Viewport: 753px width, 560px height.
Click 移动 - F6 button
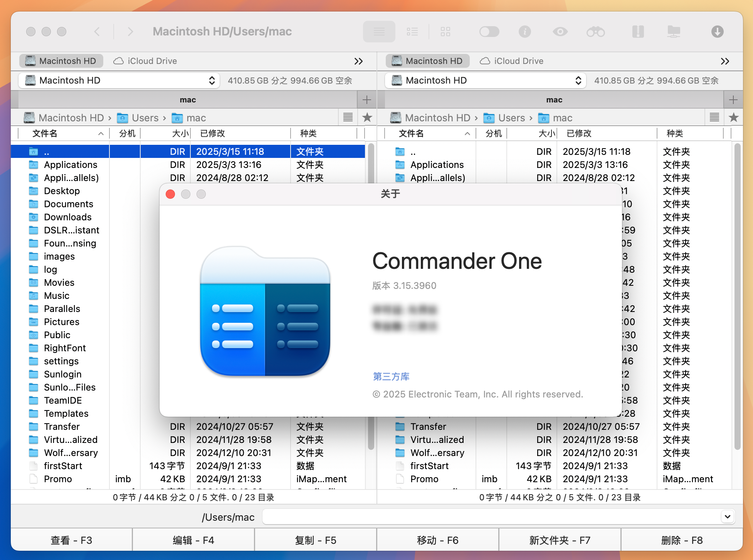[438, 540]
